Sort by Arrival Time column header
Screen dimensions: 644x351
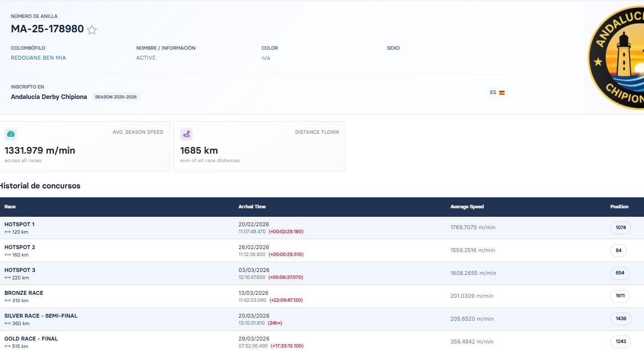[252, 207]
